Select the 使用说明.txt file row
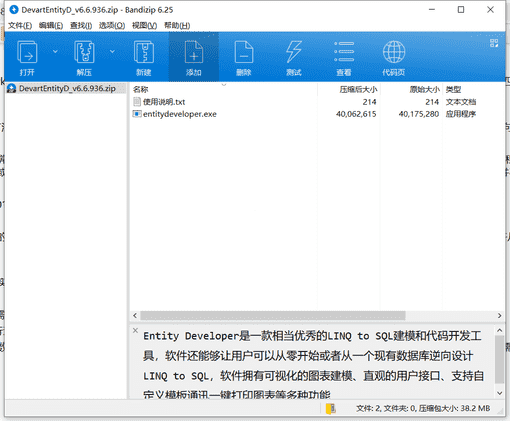The image size is (510, 421). 317,102
